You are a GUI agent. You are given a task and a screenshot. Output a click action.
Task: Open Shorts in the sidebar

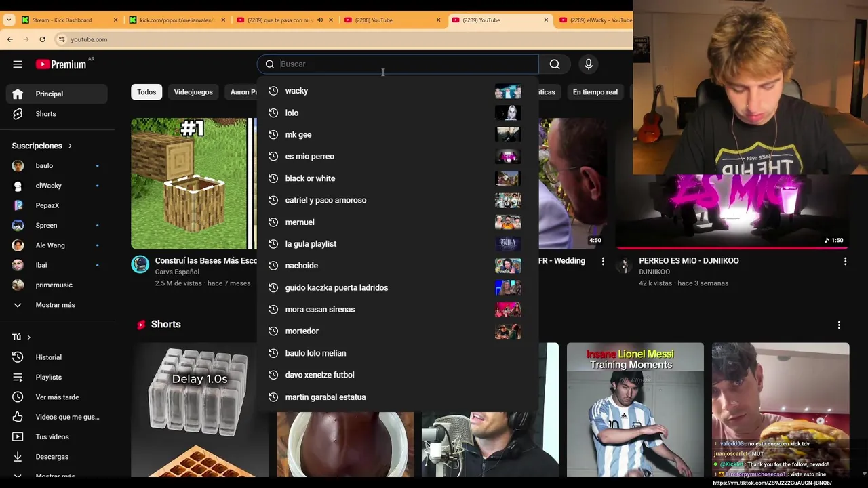pyautogui.click(x=56, y=114)
